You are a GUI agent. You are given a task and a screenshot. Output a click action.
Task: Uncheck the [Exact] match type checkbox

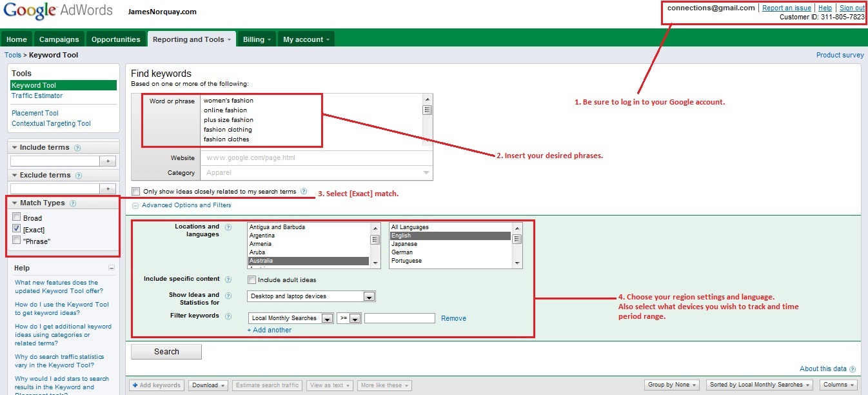(x=17, y=229)
